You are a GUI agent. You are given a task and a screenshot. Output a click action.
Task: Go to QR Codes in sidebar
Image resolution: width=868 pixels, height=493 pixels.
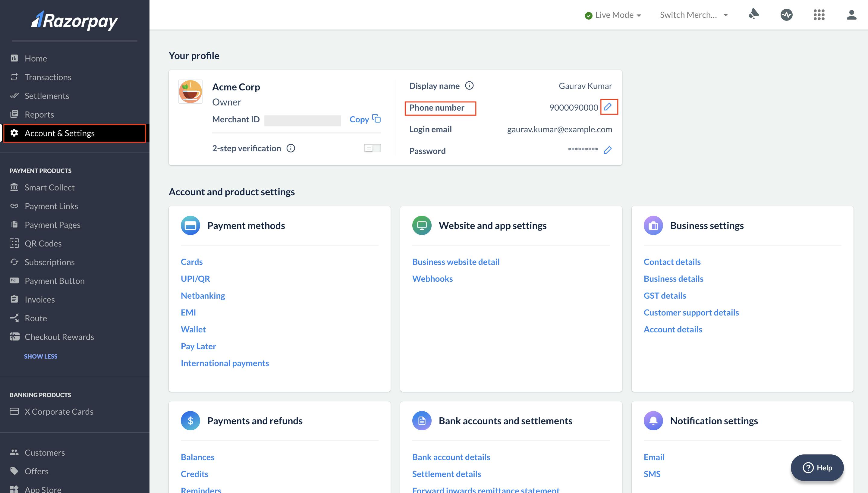43,243
